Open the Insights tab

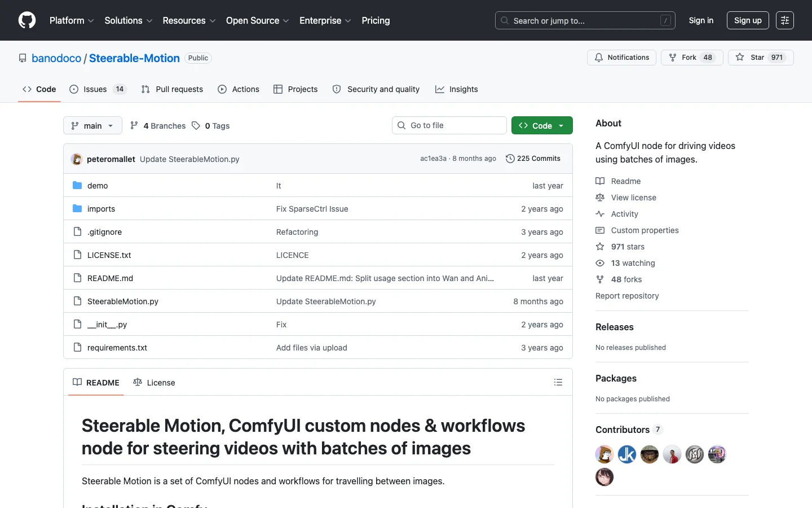(457, 89)
